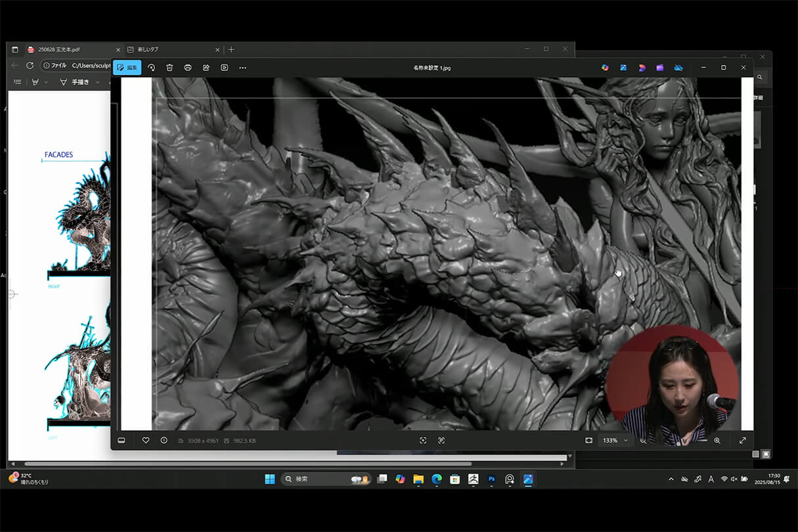Image resolution: width=798 pixels, height=532 pixels.
Task: Enter fullscreen with the expand arrows icon
Action: (743, 440)
